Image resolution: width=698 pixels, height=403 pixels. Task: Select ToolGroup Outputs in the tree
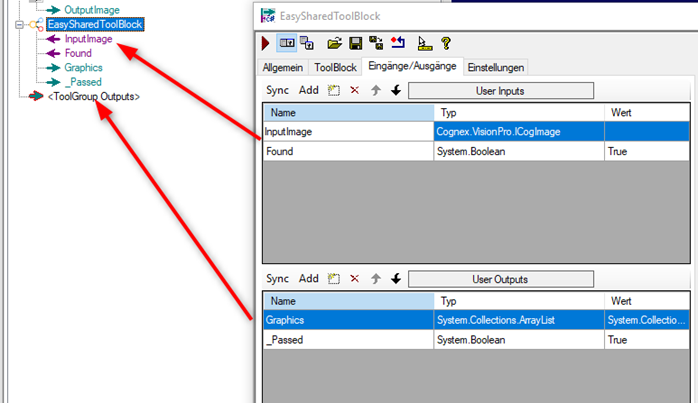[93, 96]
